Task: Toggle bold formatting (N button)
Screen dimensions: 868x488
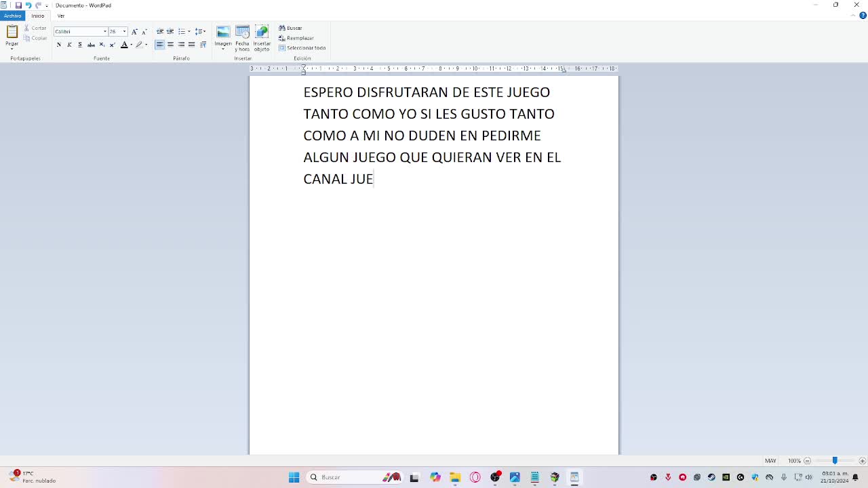Action: [59, 45]
